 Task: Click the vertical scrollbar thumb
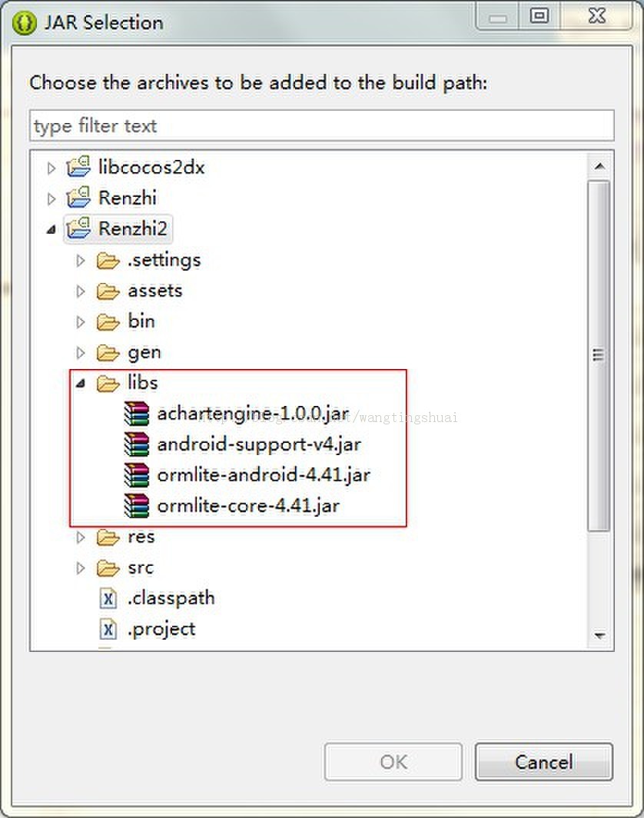(x=599, y=356)
